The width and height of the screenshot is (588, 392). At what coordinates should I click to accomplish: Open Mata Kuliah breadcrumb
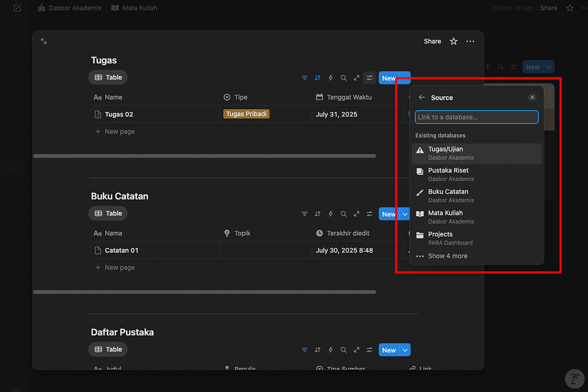tap(134, 8)
